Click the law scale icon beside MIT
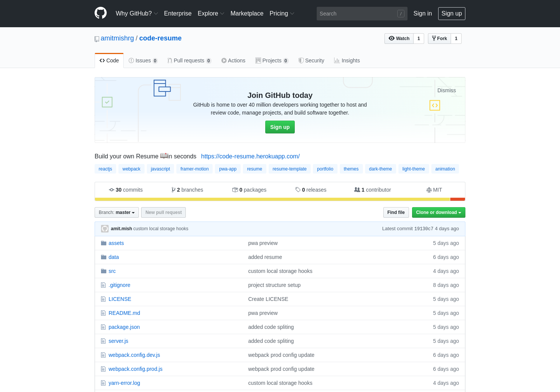 pos(429,190)
